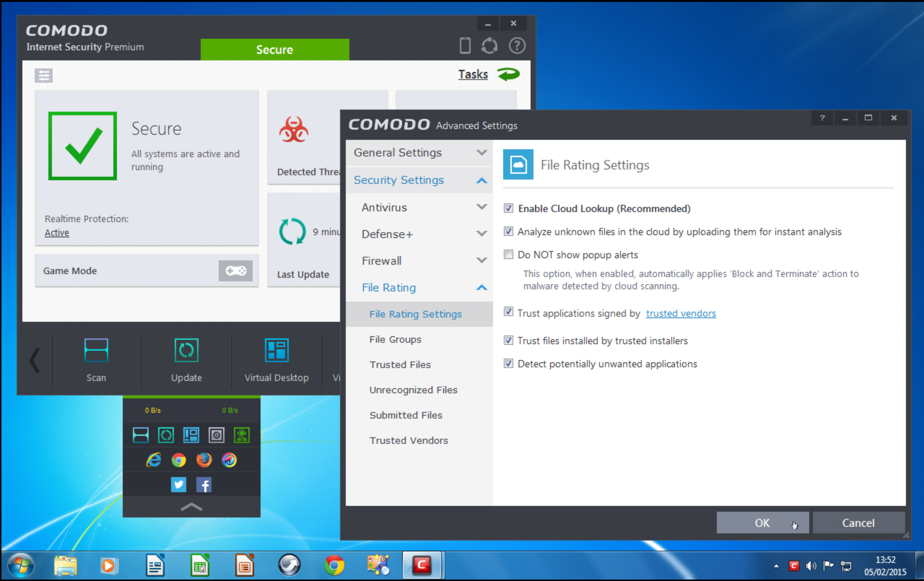
Task: Toggle Enable Cloud Lookup checkbox
Action: pyautogui.click(x=509, y=207)
